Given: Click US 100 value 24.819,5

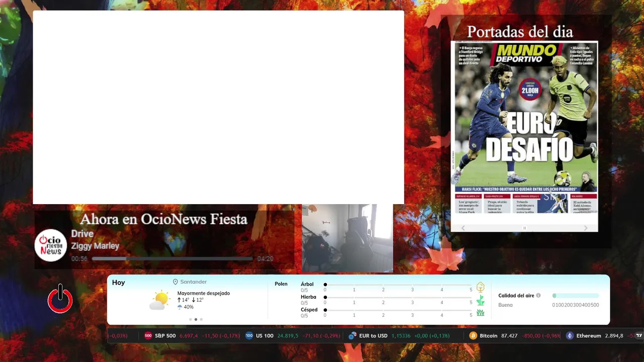Looking at the screenshot, I should click(288, 335).
